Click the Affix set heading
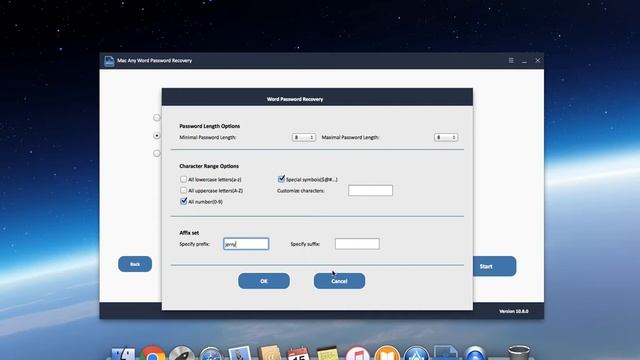The width and height of the screenshot is (640, 360). pyautogui.click(x=189, y=233)
